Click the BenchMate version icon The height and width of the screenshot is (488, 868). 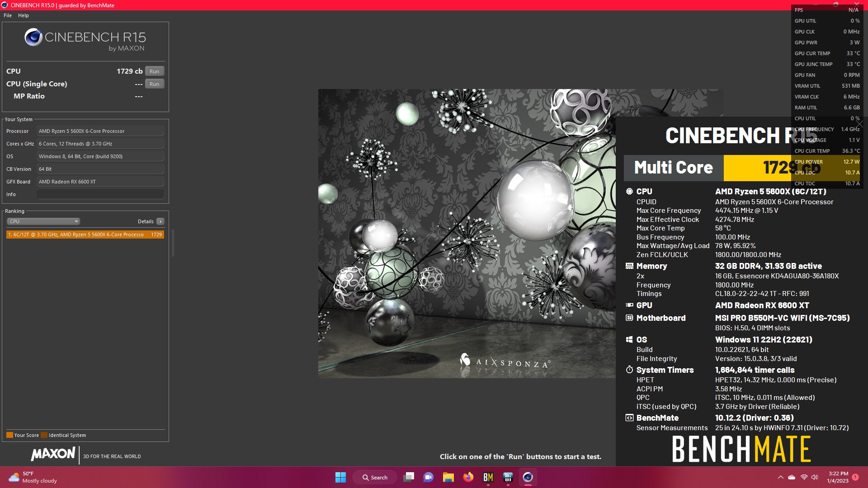(x=629, y=418)
